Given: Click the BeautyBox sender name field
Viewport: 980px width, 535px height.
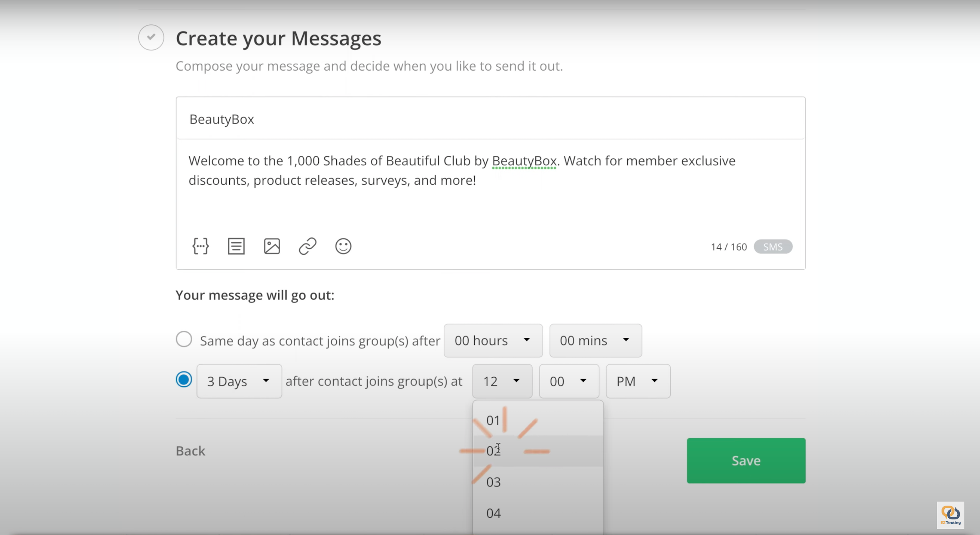Looking at the screenshot, I should [x=490, y=118].
